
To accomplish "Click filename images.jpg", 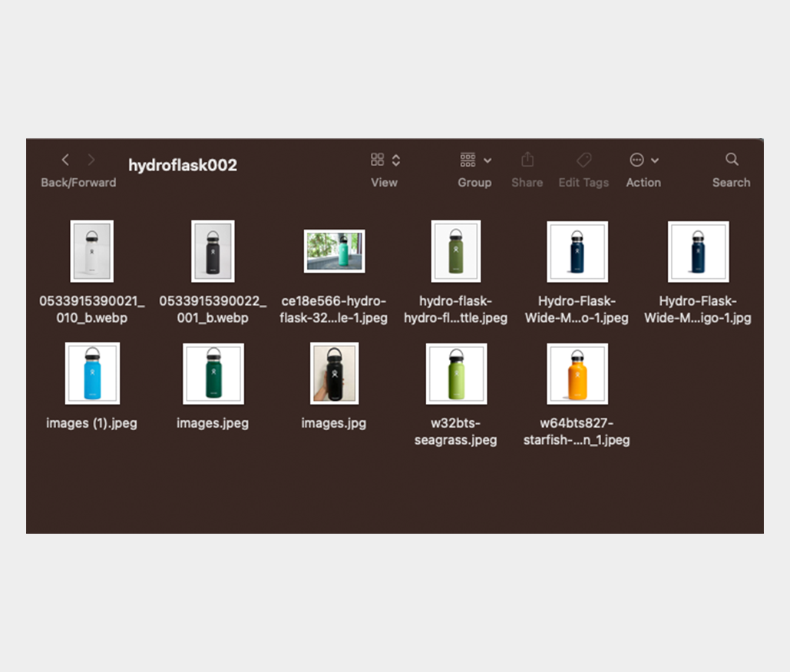I will (x=333, y=423).
